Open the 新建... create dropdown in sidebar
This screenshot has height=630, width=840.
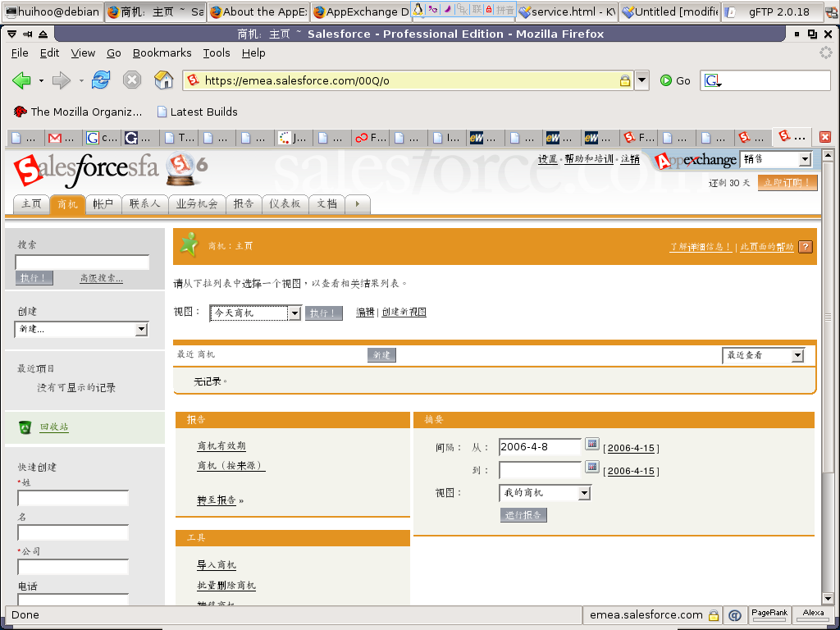141,329
